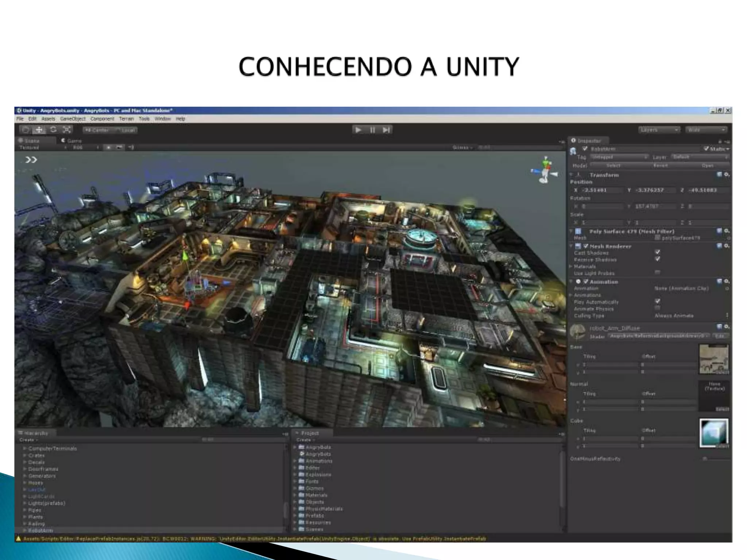
Task: Click the Step forward button
Action: pyautogui.click(x=386, y=130)
